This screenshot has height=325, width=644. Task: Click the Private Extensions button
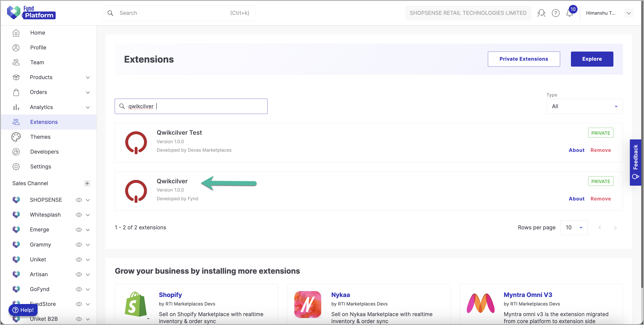pyautogui.click(x=524, y=59)
